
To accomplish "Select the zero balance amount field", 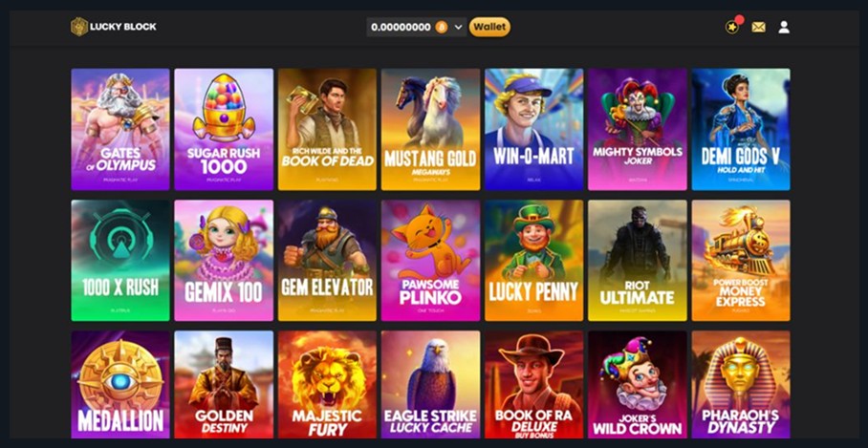I will click(401, 27).
